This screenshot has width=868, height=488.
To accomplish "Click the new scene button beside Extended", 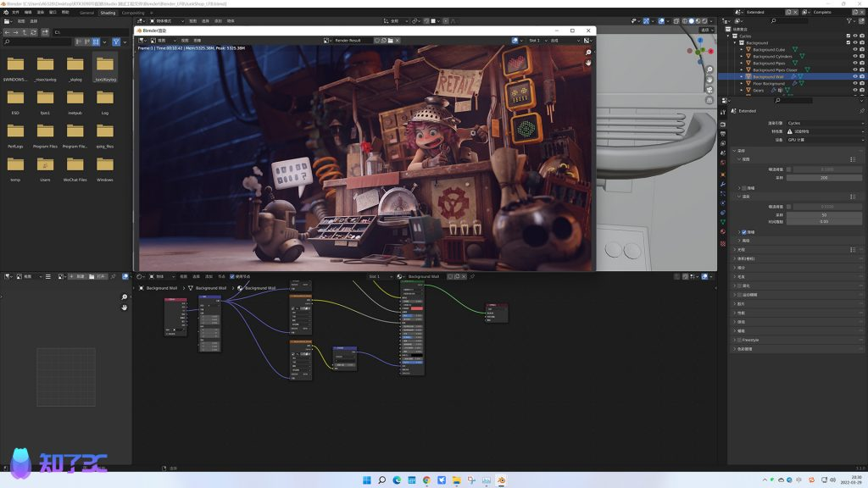I will [x=788, y=12].
